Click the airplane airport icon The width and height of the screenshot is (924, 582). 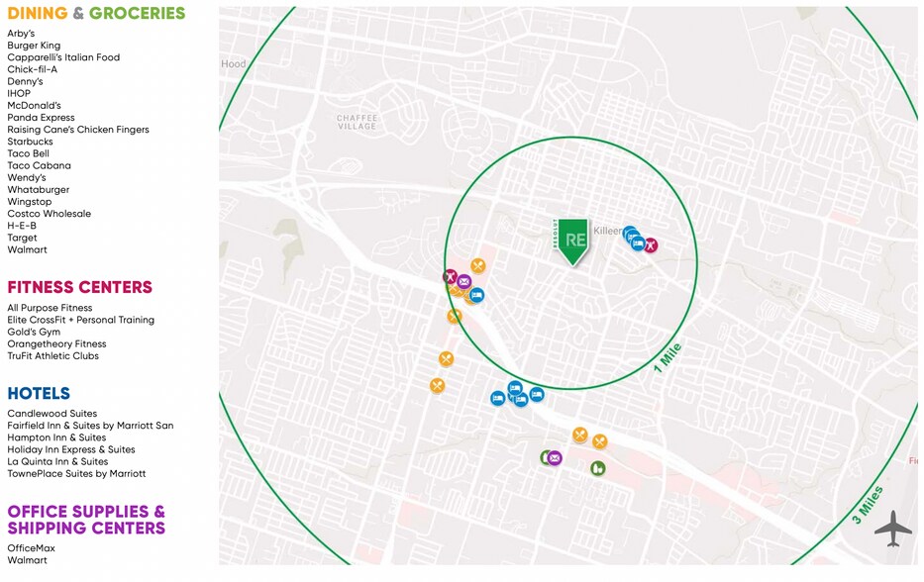click(x=892, y=528)
